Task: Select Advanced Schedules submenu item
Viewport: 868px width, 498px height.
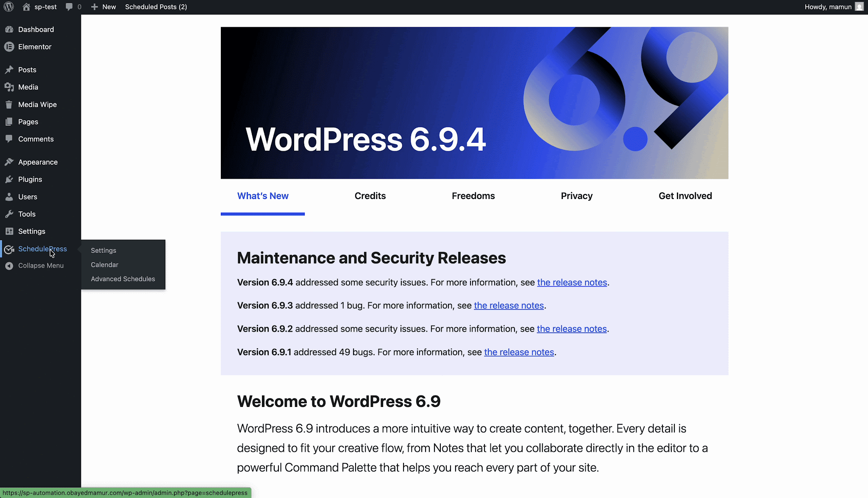Action: pos(123,279)
